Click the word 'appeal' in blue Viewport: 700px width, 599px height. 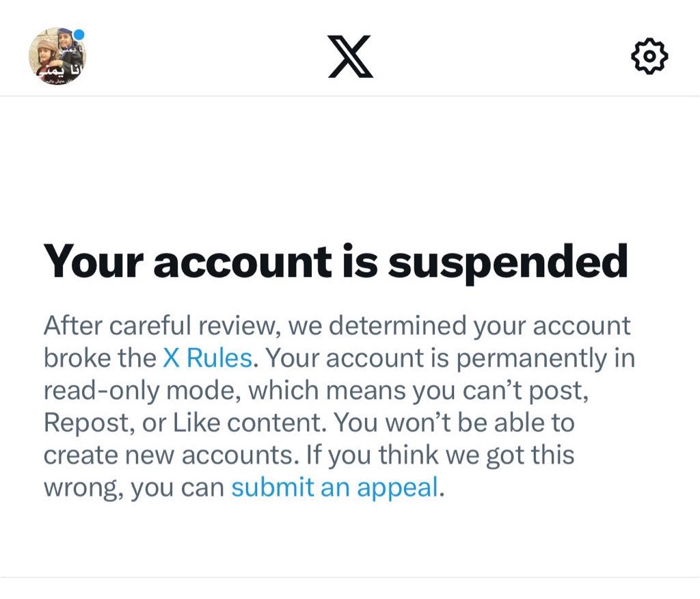pos(397,488)
